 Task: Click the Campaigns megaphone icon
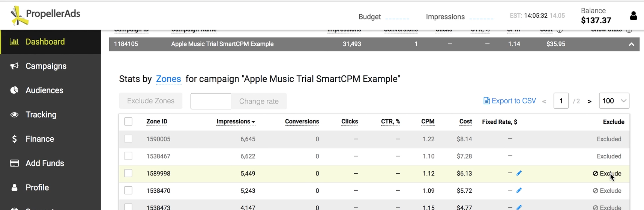14,66
